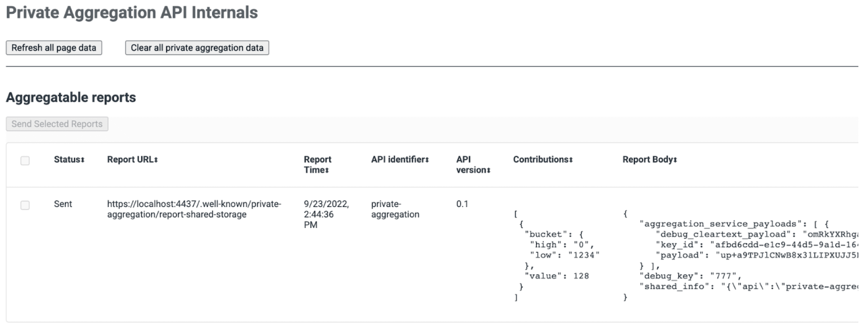This screenshot has width=868, height=328.
Task: Click the Refresh all page data button
Action: point(54,47)
